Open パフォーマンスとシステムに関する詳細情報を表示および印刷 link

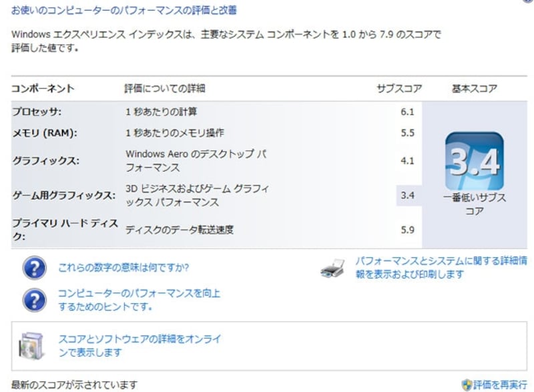click(x=441, y=268)
